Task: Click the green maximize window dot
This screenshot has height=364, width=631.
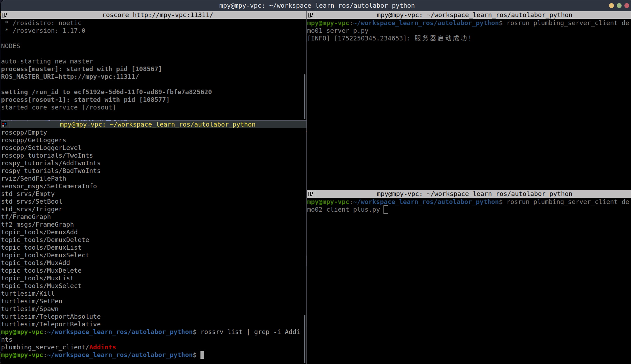Action: tap(619, 6)
